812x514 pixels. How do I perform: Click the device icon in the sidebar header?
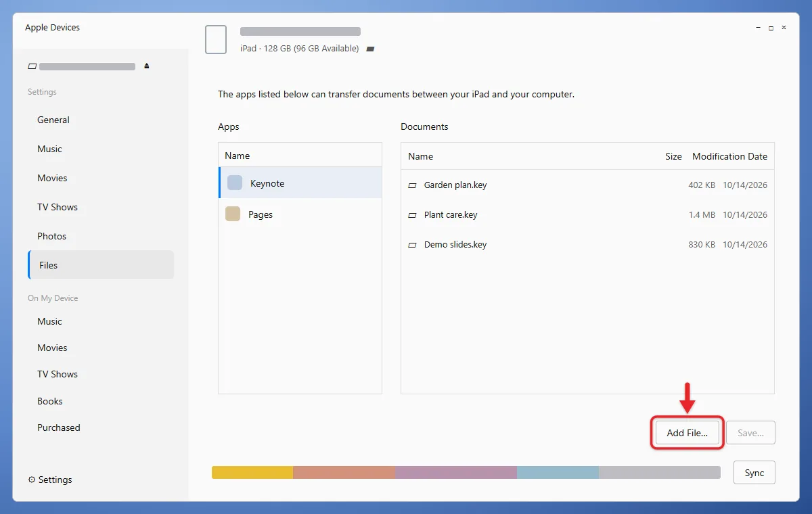(x=32, y=66)
